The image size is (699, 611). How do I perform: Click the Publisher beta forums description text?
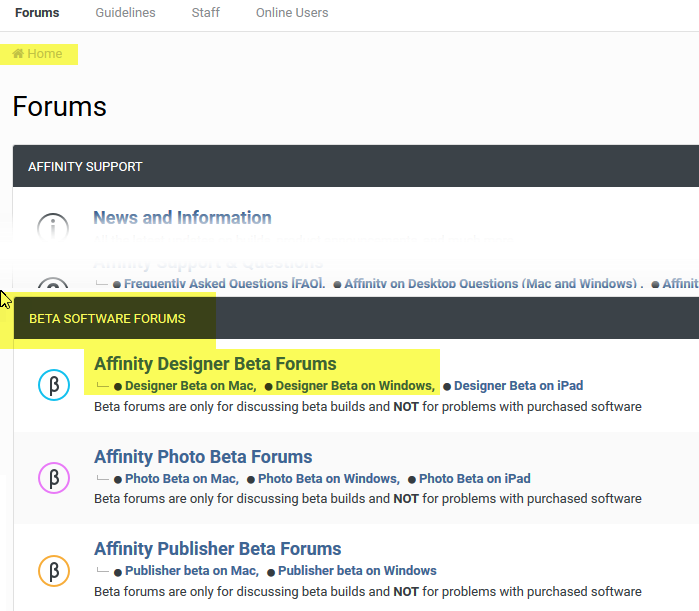(x=368, y=592)
